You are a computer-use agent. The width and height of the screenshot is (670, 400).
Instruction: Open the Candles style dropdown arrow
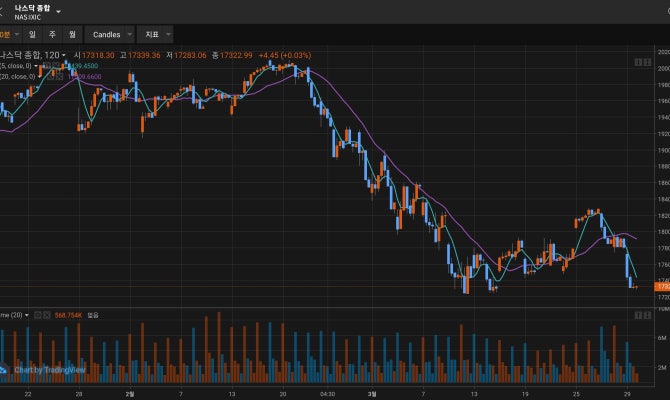130,33
